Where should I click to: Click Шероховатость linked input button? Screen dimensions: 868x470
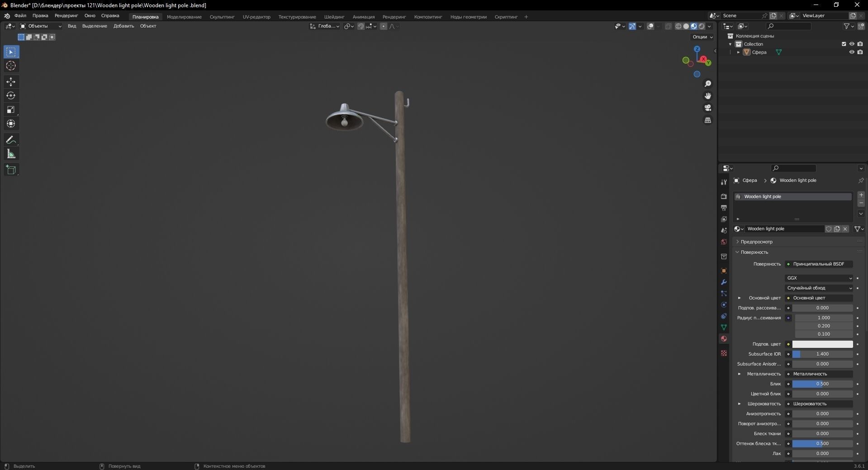pos(819,404)
